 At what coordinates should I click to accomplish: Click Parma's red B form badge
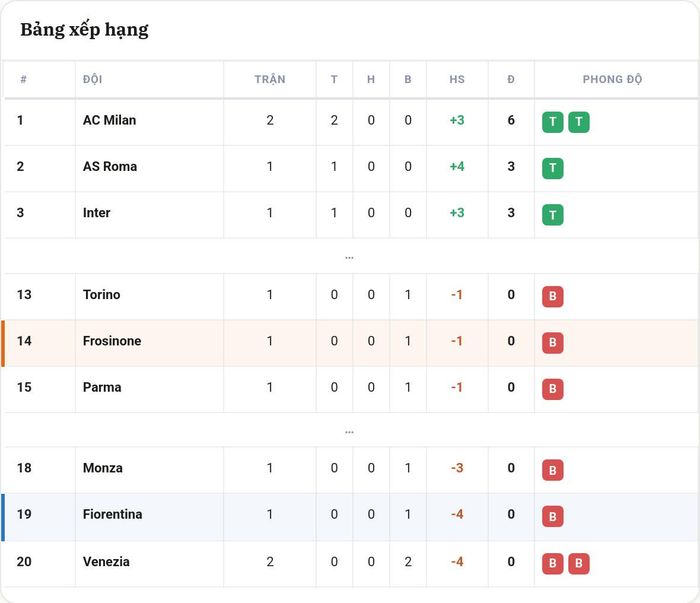(553, 389)
